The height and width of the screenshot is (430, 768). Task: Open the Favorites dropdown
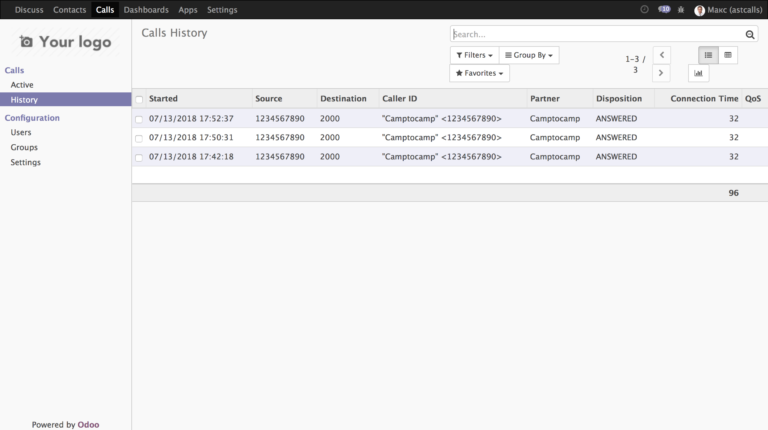[480, 73]
